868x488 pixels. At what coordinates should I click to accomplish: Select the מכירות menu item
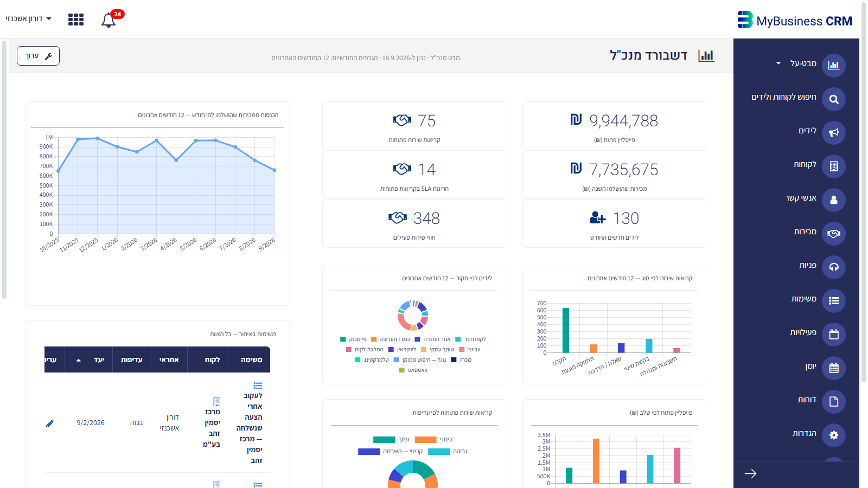pyautogui.click(x=805, y=232)
